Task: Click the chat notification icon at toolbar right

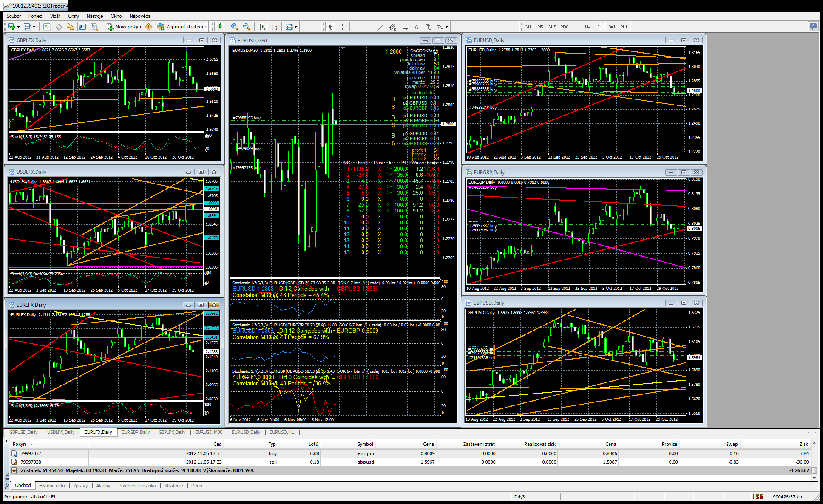Action: point(813,26)
